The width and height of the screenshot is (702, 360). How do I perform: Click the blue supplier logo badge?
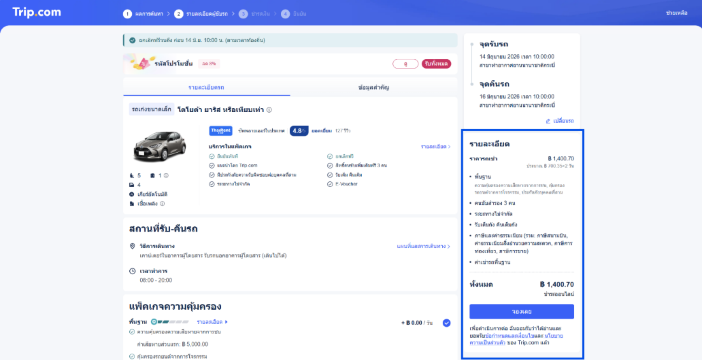pos(221,131)
